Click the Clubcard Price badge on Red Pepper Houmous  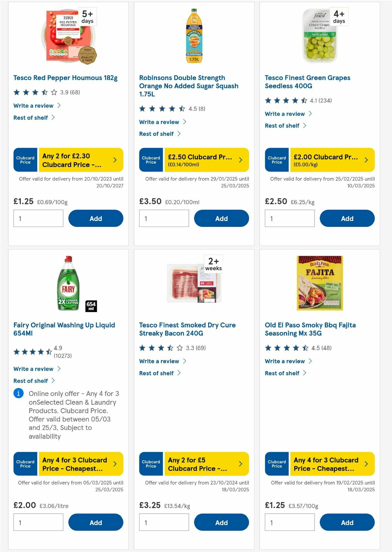click(x=25, y=160)
